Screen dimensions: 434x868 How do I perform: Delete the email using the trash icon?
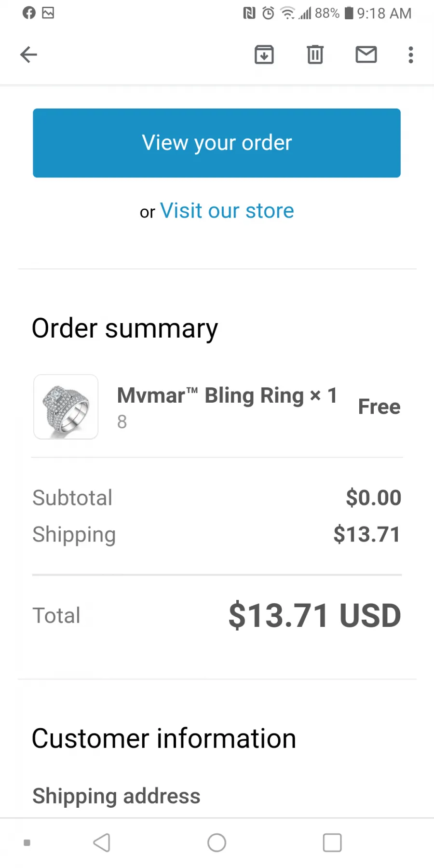click(x=315, y=54)
